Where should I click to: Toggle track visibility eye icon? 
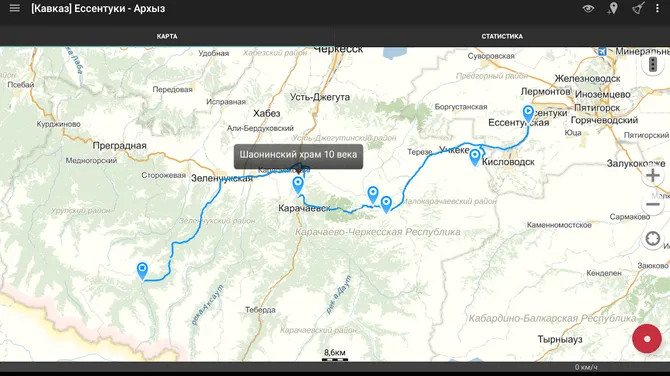click(x=588, y=9)
